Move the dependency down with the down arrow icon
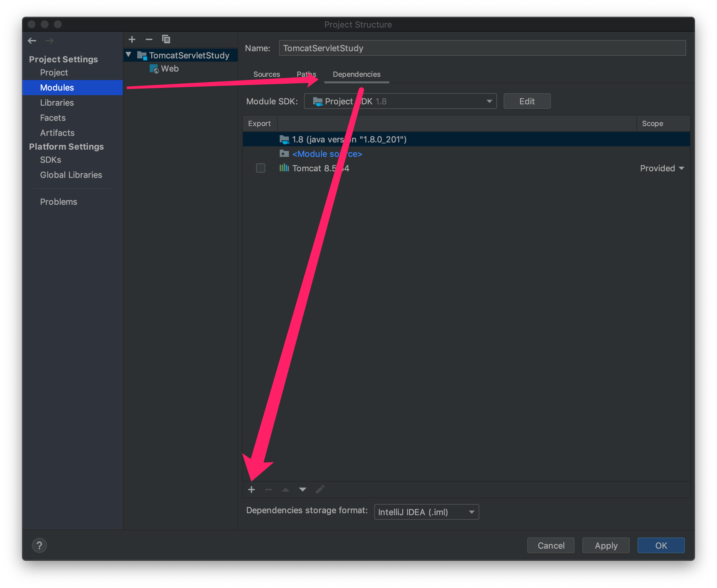The width and height of the screenshot is (717, 588). (303, 490)
